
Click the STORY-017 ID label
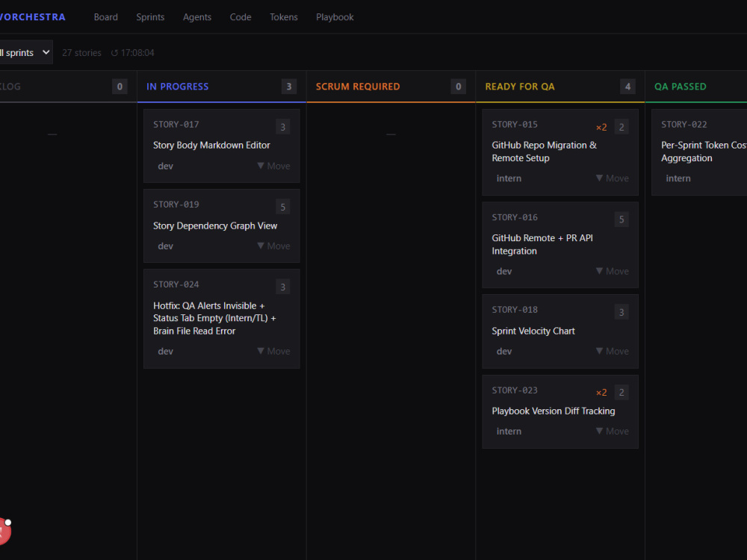click(x=176, y=124)
